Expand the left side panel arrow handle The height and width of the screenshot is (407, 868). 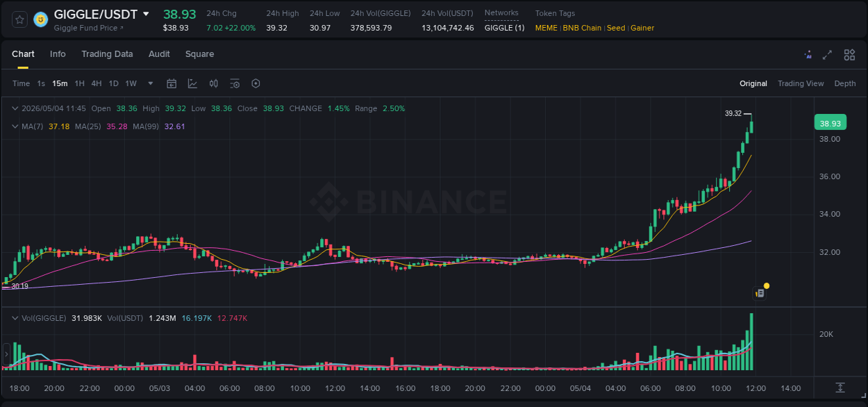tap(6, 354)
